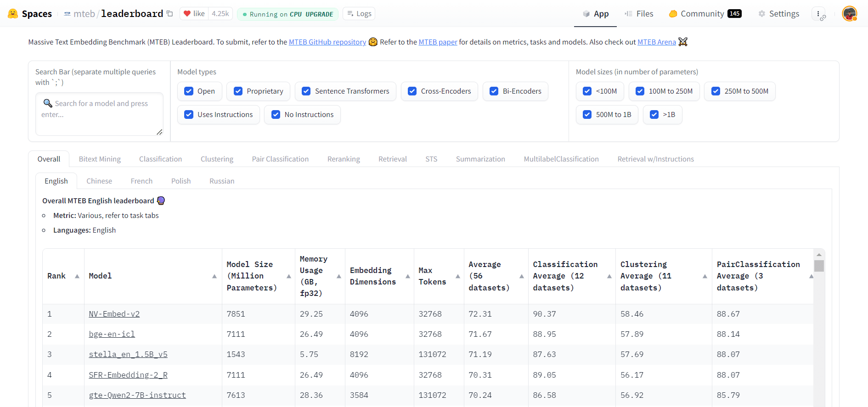Click the table vertical scrollbar thumb
Screen dimensions: 868x407
(x=819, y=266)
